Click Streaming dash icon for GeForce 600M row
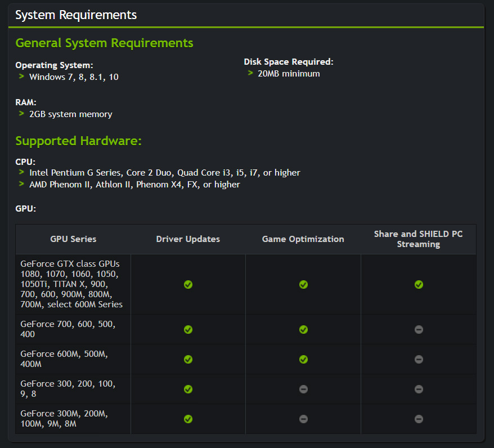Viewport: 494px width, 448px height. 419,359
